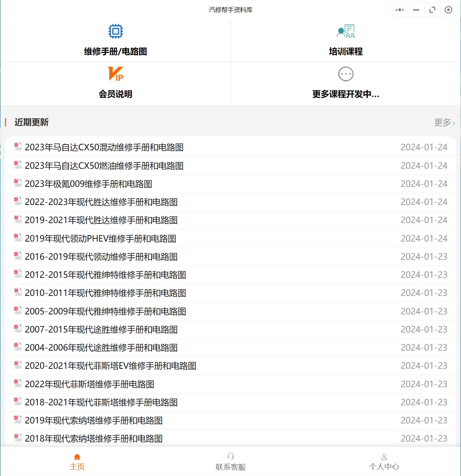
Task: Open the VIP 会员说明 icon
Action: 115,74
